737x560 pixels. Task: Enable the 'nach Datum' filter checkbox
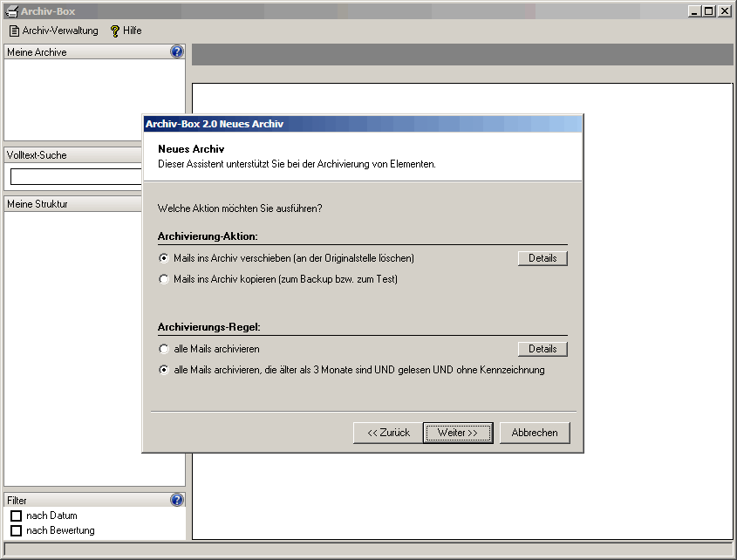16,516
